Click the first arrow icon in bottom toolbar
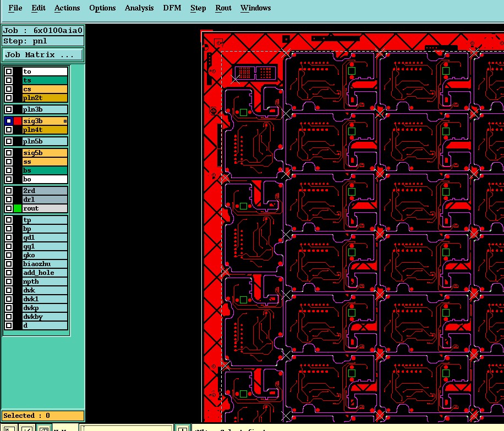Viewport: 504px width, 431px height. [x=9, y=428]
